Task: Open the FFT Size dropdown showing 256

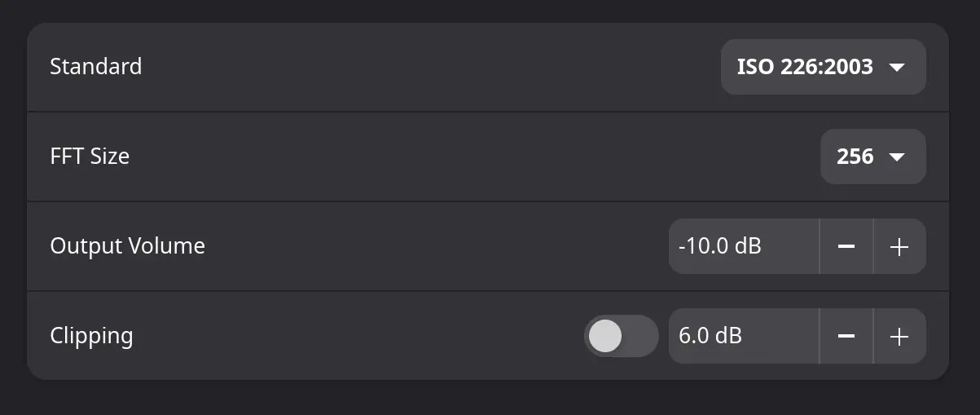Action: click(872, 157)
